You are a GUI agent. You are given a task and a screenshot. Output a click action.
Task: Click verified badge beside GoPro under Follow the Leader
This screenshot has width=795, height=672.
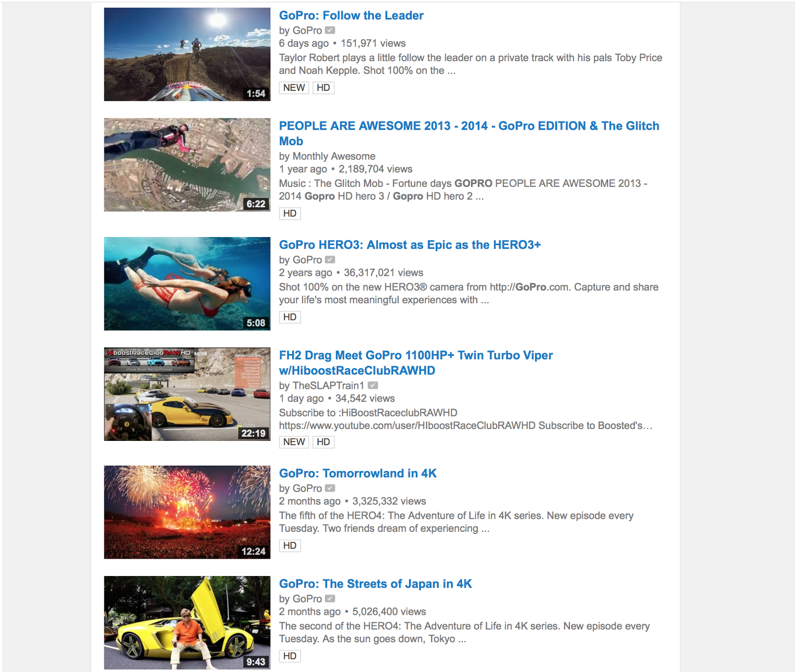pos(330,30)
